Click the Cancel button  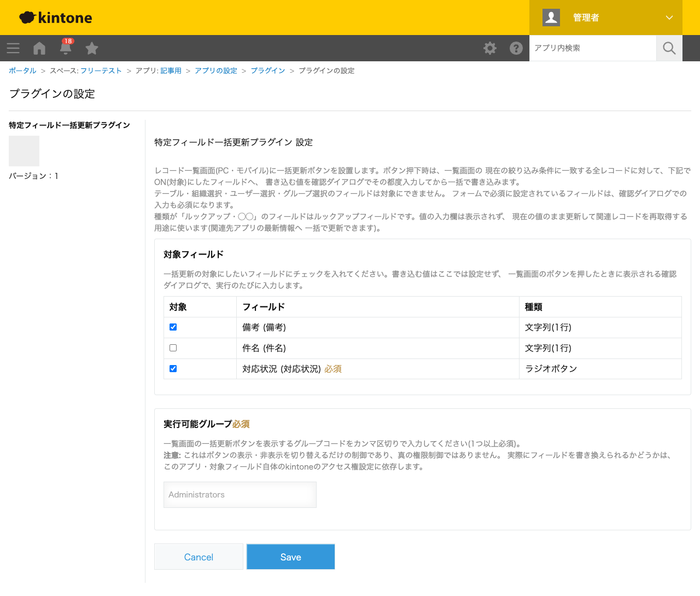coord(199,557)
